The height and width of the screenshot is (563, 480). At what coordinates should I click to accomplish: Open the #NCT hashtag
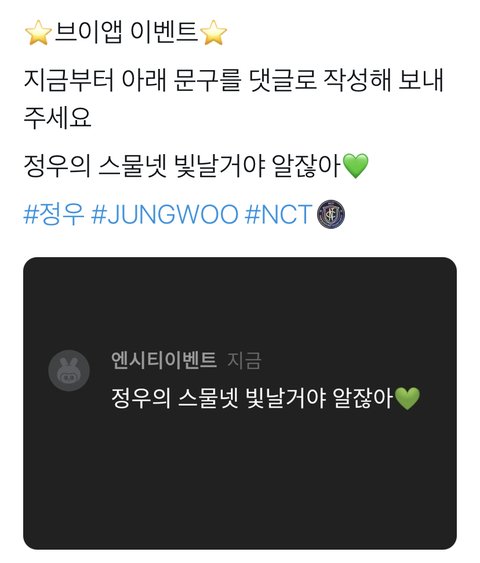coord(278,214)
